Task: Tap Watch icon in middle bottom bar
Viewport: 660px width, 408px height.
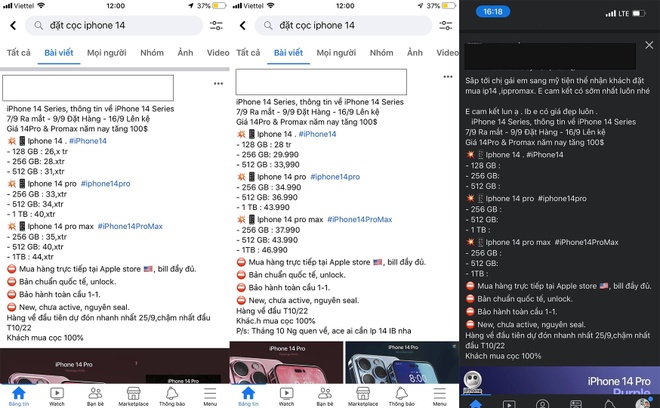Action: click(x=286, y=397)
